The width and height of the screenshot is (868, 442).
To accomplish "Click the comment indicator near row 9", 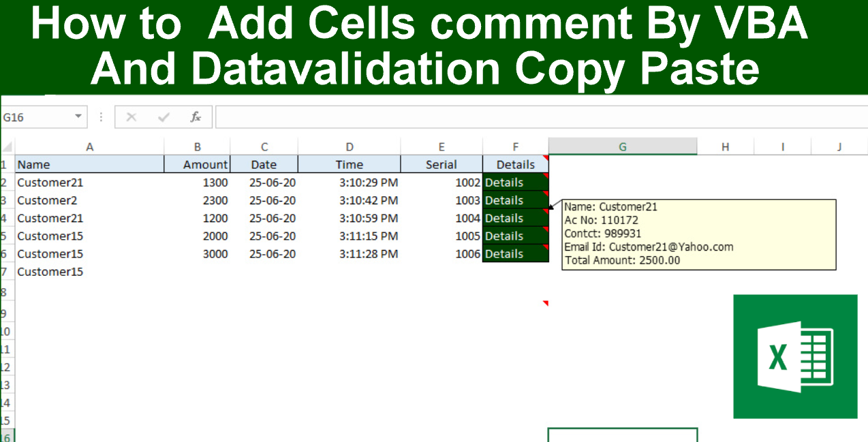I will click(x=544, y=303).
